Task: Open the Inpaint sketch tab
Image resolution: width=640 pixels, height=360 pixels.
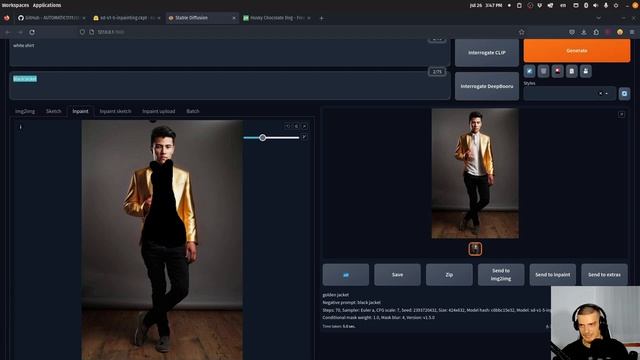Action: pyautogui.click(x=116, y=111)
